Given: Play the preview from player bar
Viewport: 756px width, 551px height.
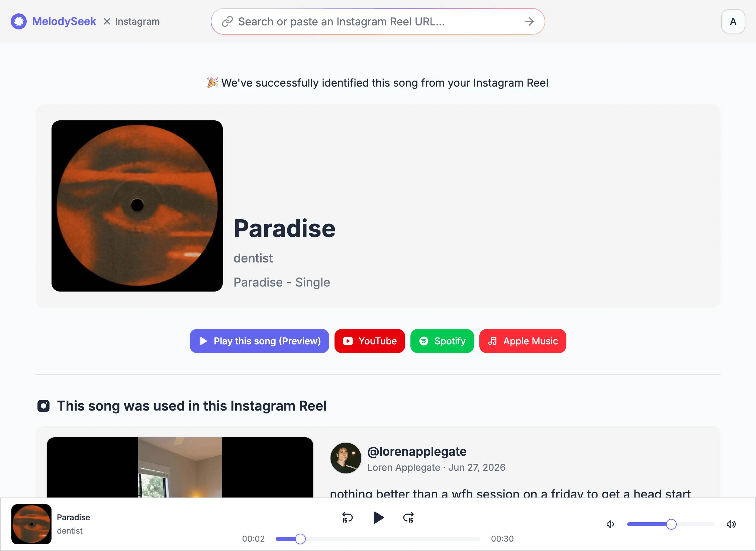Looking at the screenshot, I should point(378,518).
